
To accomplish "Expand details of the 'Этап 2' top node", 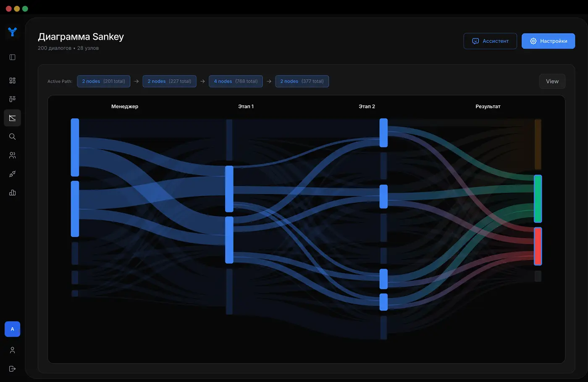I will [383, 132].
